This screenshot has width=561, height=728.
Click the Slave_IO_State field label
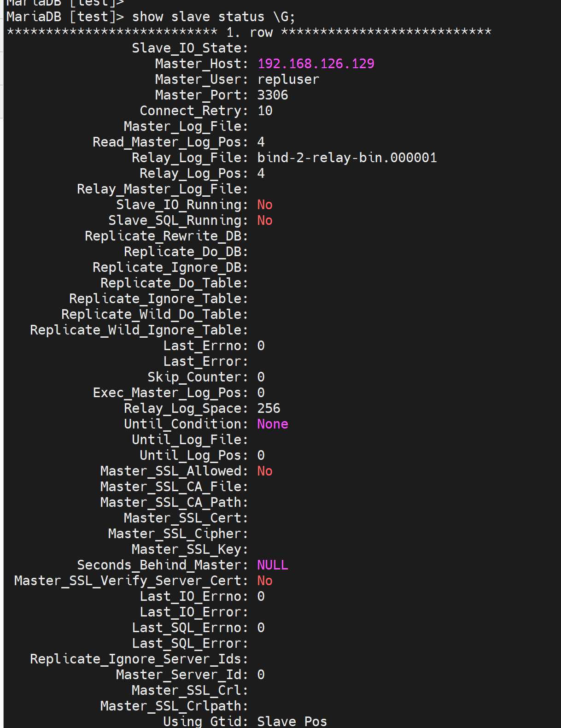[x=190, y=48]
